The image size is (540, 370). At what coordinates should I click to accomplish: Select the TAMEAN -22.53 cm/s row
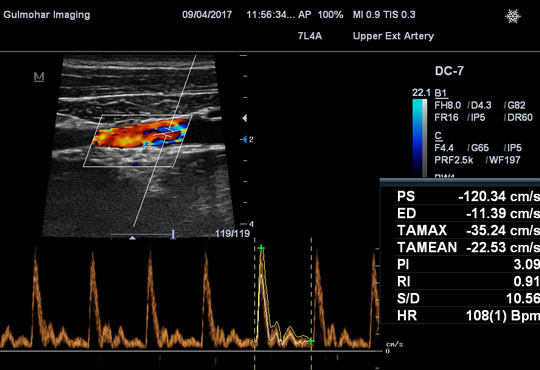[468, 247]
